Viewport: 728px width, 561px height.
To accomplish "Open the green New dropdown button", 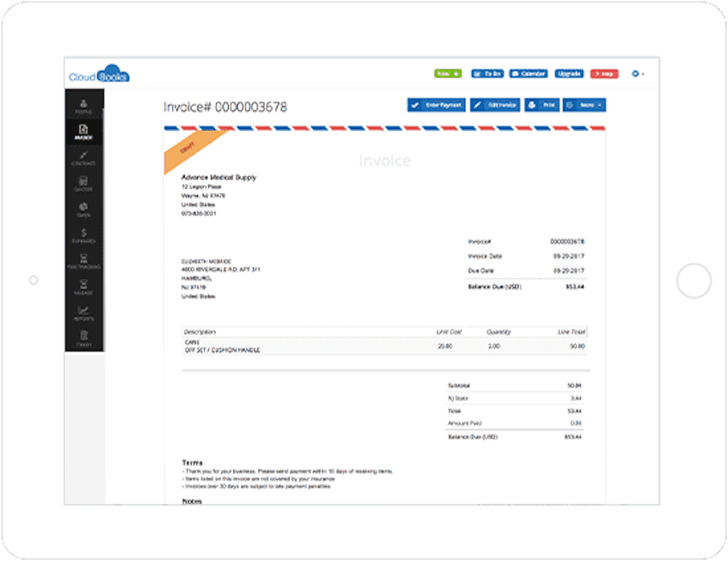I will click(x=448, y=73).
